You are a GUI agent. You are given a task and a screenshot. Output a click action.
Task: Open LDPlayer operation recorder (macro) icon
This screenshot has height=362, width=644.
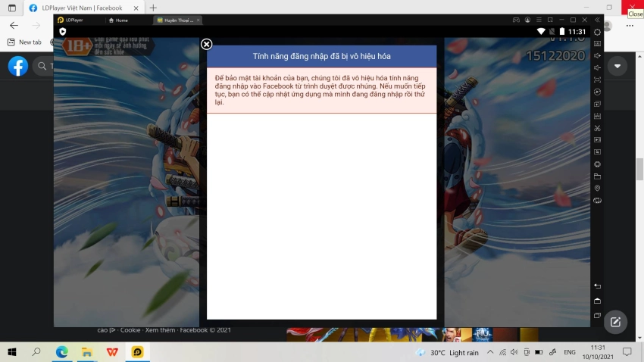pos(597,92)
